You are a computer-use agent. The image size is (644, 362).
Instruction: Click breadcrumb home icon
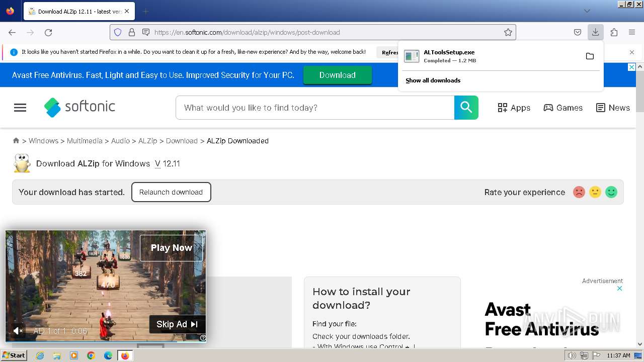pos(16,141)
